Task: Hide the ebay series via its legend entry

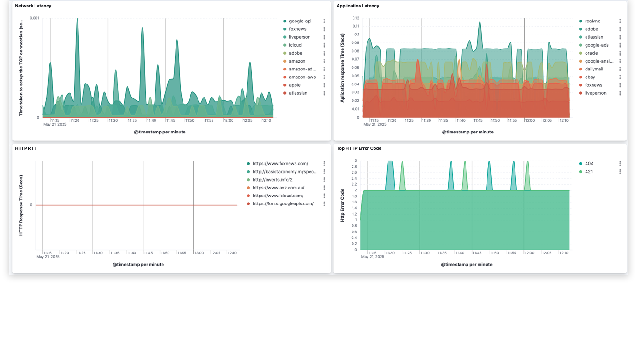Action: pyautogui.click(x=590, y=77)
